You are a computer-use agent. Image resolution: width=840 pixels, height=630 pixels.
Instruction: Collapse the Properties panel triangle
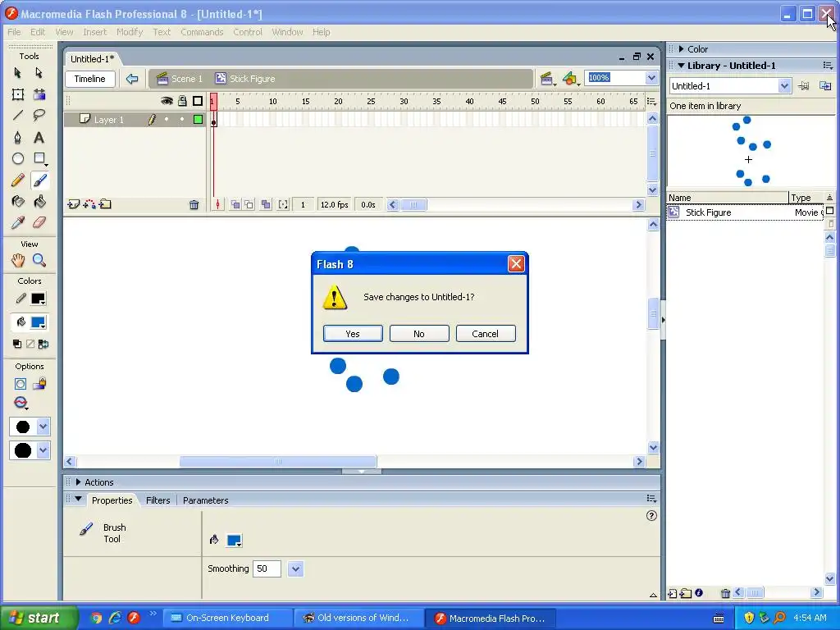(x=78, y=499)
